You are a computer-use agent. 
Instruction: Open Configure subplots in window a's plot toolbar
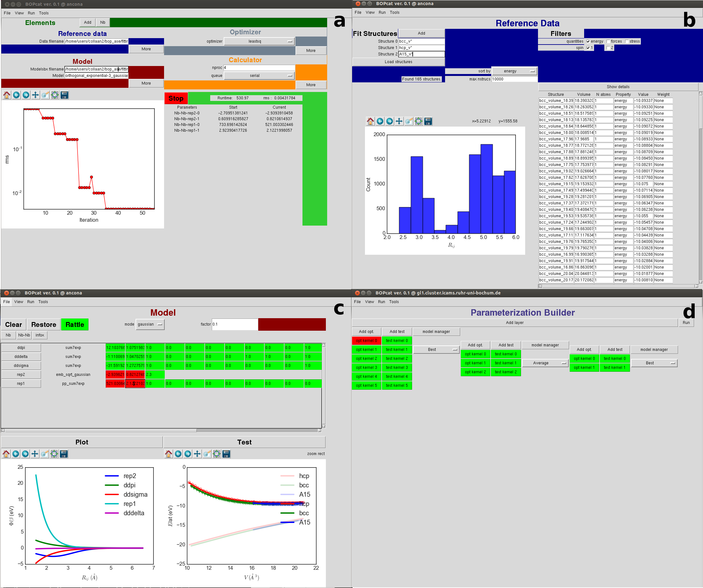(x=55, y=95)
